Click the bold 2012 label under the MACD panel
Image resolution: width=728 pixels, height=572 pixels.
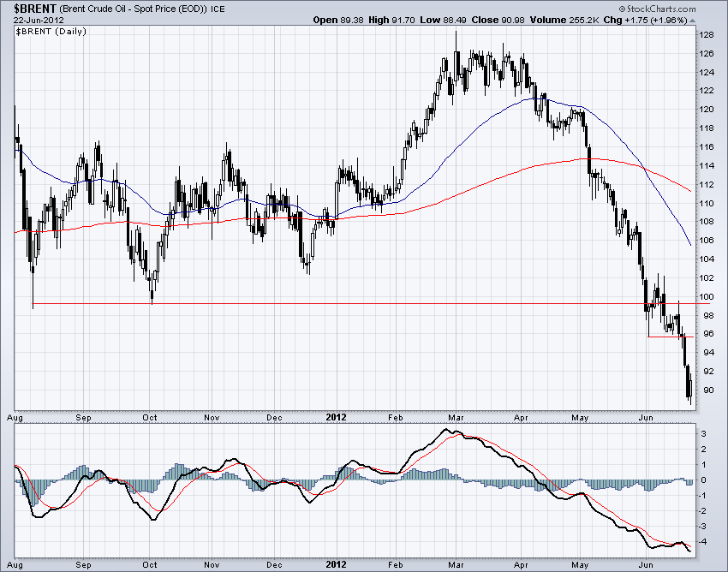point(336,564)
